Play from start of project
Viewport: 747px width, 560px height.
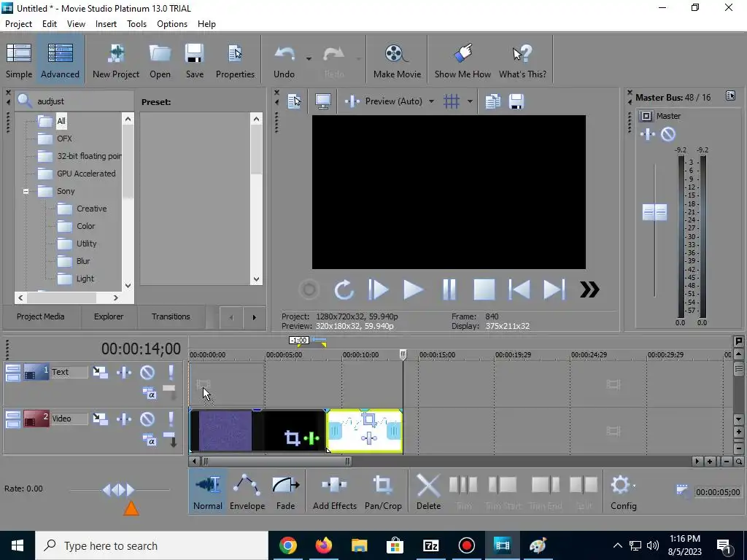coord(379,289)
